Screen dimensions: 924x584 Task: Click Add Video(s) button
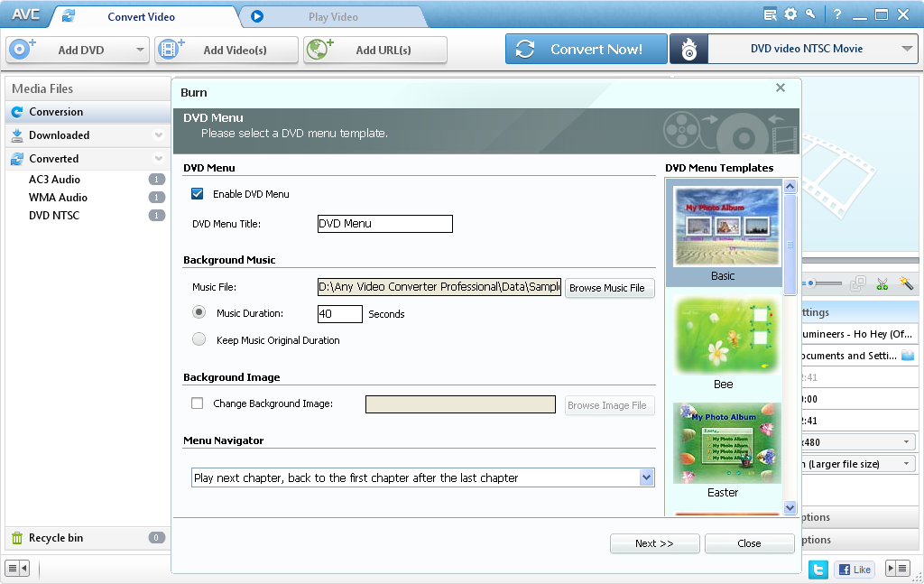click(x=226, y=50)
